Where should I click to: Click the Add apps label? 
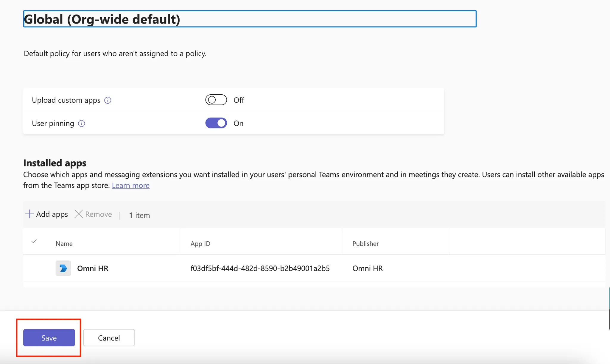tap(52, 214)
